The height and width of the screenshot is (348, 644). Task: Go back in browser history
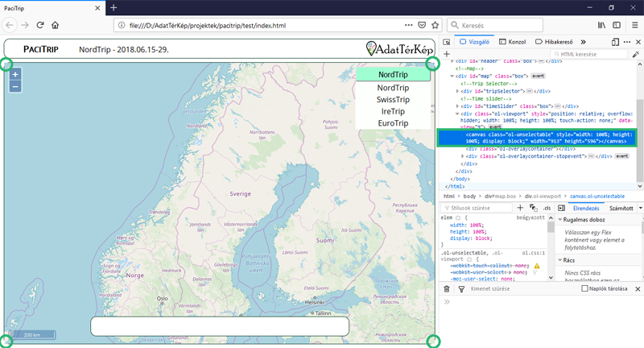click(10, 25)
